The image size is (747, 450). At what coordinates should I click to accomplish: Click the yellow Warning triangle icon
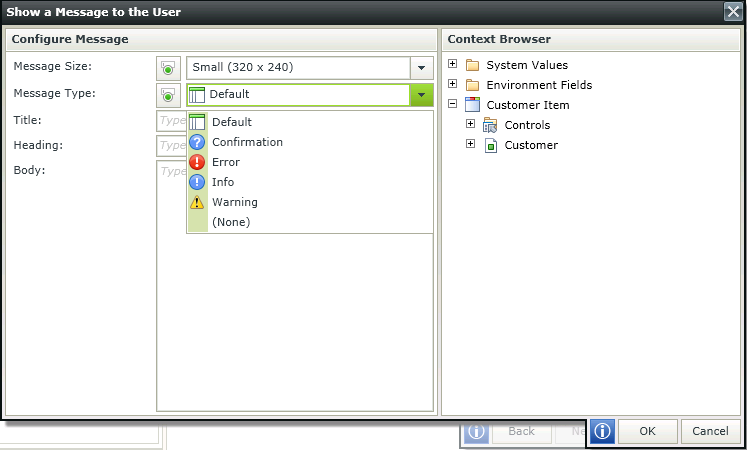197,202
